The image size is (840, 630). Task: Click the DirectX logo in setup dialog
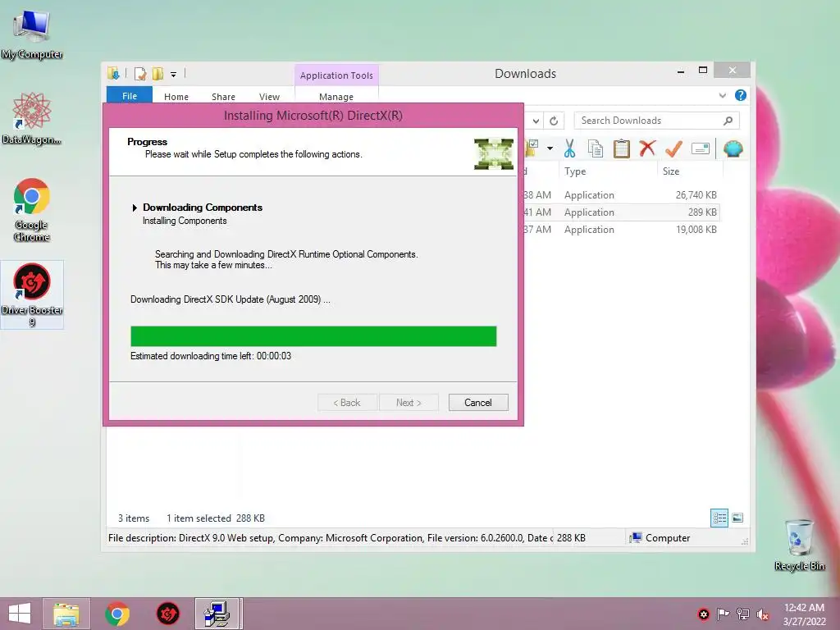(x=493, y=153)
